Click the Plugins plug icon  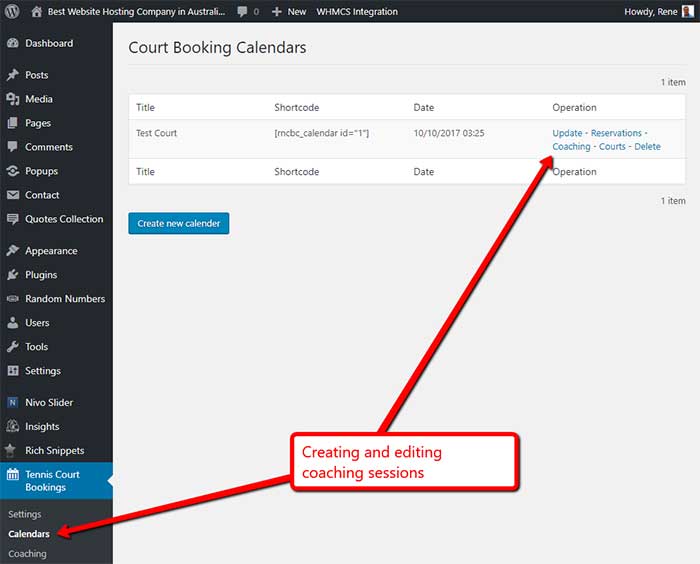[13, 275]
